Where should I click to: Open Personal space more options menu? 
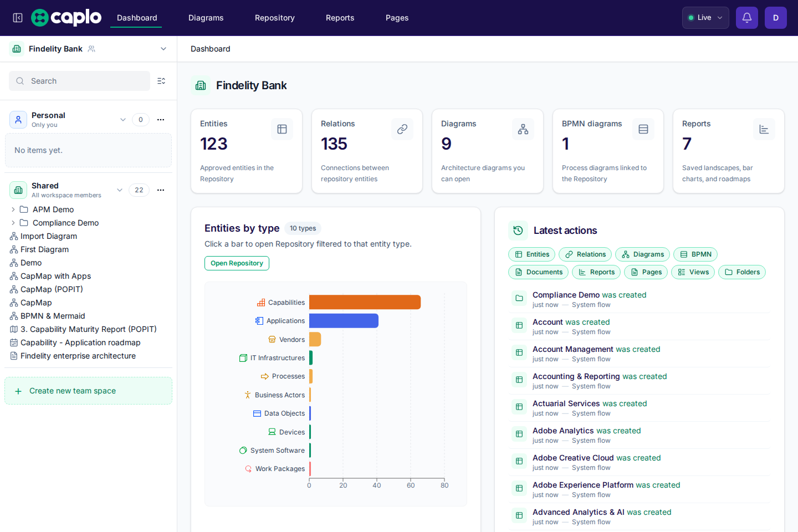(161, 120)
